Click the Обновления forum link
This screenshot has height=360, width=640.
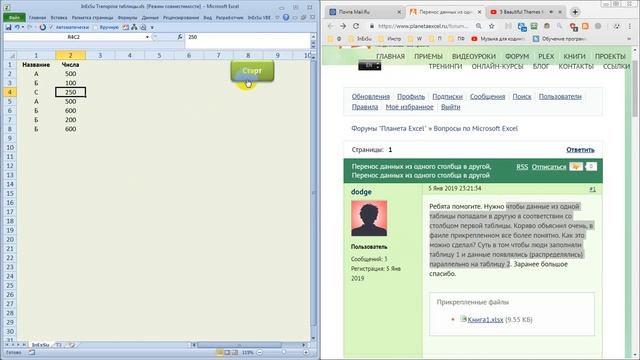pos(371,97)
